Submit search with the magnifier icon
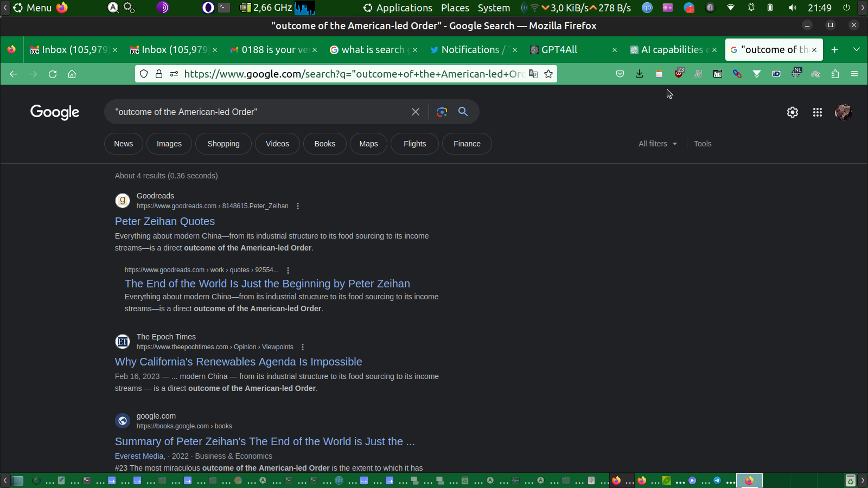This screenshot has height=488, width=868. (463, 112)
